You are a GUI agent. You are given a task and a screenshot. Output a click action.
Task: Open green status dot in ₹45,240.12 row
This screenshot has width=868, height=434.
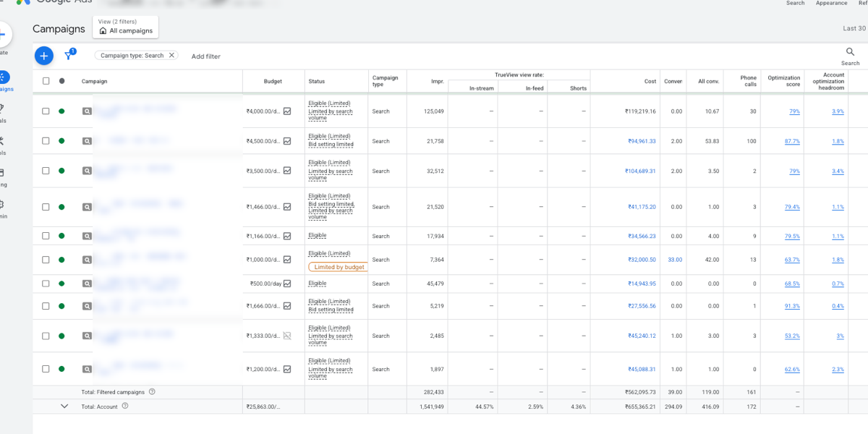point(61,336)
